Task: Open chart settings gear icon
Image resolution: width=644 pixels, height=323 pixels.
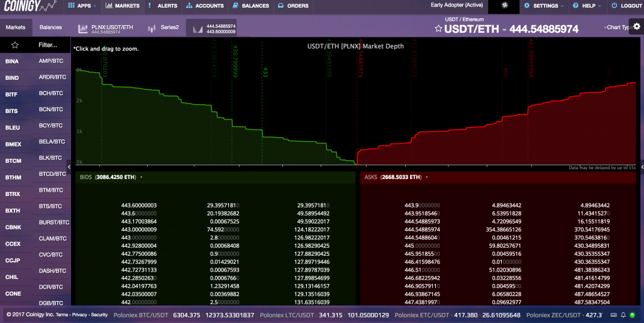Action: tap(636, 26)
